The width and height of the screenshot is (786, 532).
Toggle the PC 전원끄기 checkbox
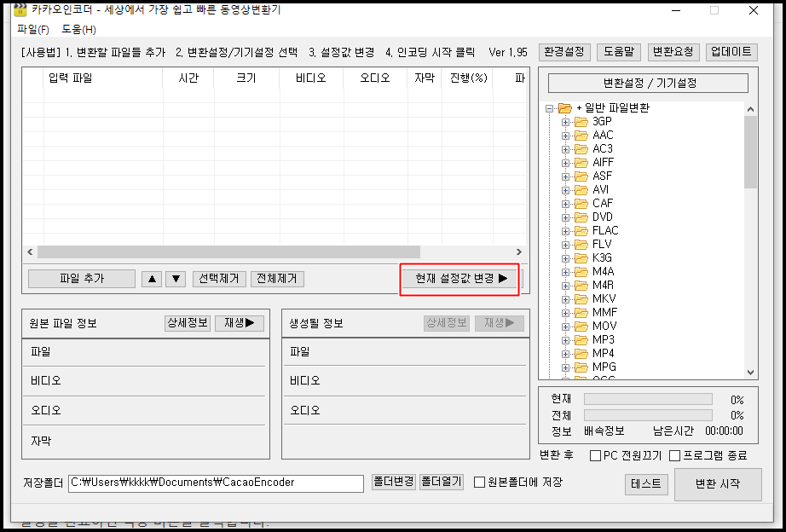[x=596, y=456]
